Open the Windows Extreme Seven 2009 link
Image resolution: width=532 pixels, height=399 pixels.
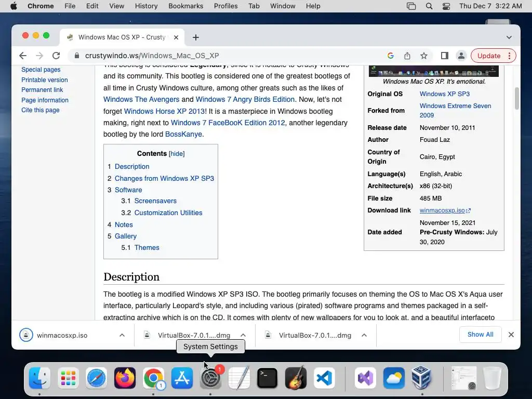pos(455,111)
